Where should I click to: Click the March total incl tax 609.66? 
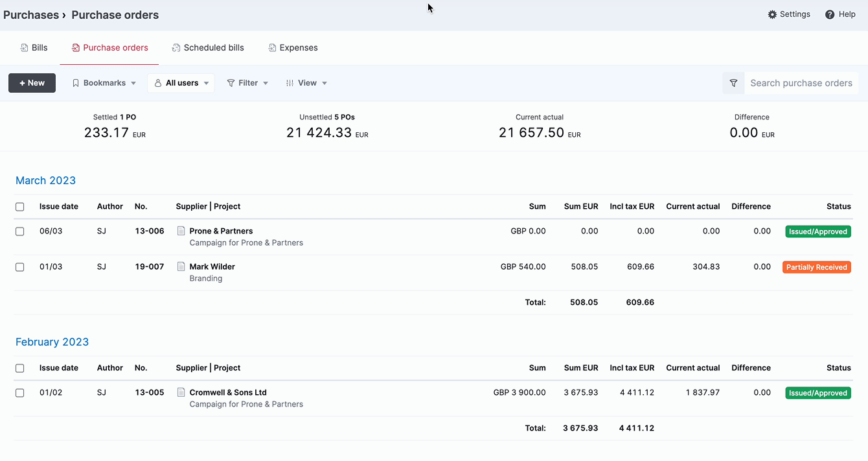(640, 302)
